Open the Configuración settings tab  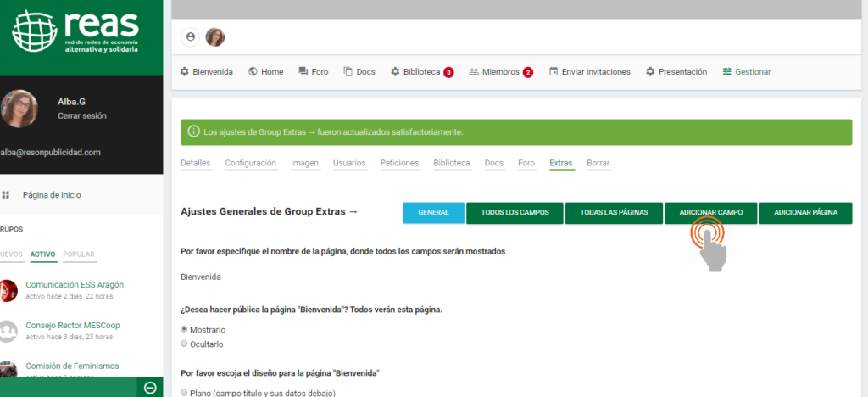tap(250, 163)
